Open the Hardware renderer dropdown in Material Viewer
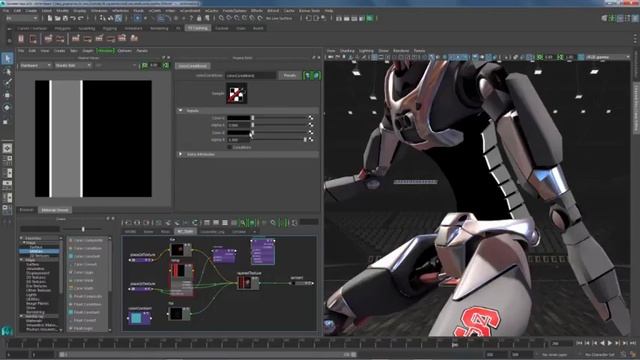Screen dimensions: 640x360 coord(36,65)
